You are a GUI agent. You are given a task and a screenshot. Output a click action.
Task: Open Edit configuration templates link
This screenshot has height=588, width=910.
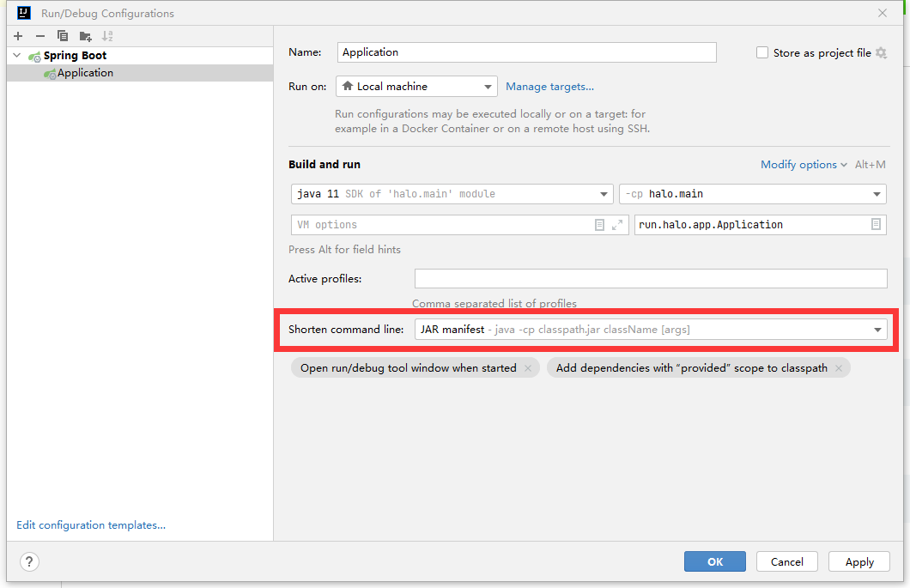(x=91, y=524)
